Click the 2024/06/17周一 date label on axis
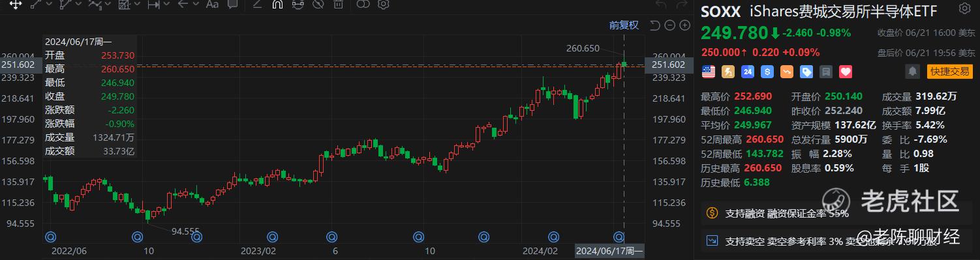The height and width of the screenshot is (260, 980). point(609,250)
